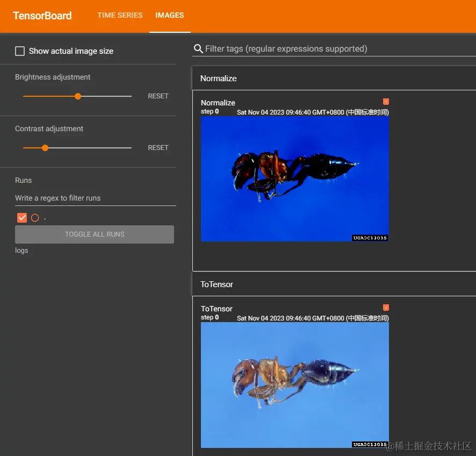Click the 'Brightness adjustment' label
This screenshot has height=456, width=476.
click(53, 77)
